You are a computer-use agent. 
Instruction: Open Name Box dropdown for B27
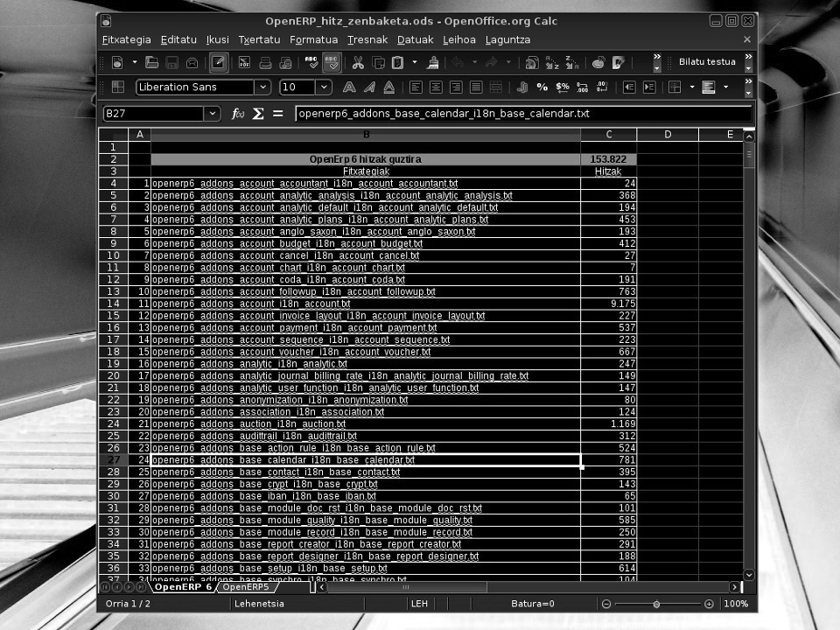tap(212, 114)
